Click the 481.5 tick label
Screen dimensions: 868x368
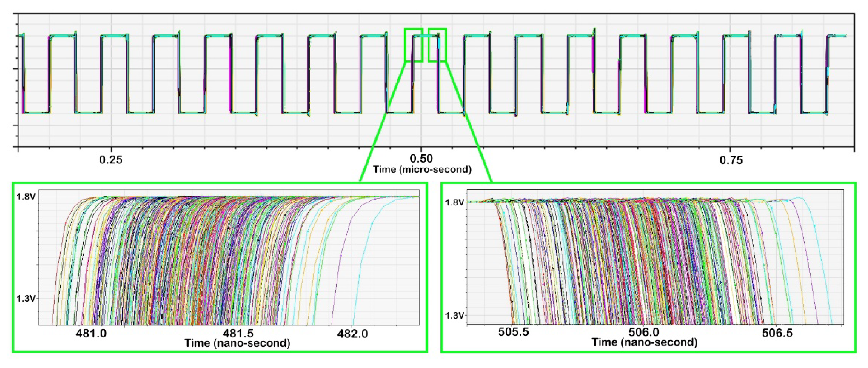(238, 333)
